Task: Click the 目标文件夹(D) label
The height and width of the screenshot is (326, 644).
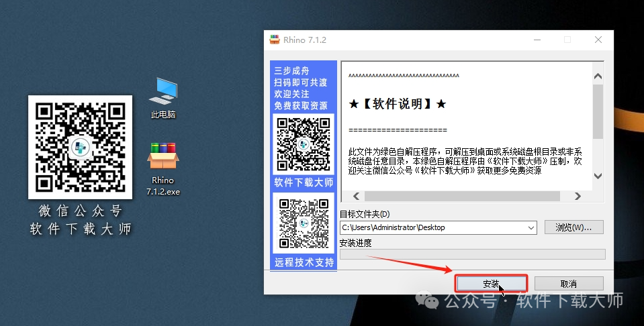Action: click(365, 214)
